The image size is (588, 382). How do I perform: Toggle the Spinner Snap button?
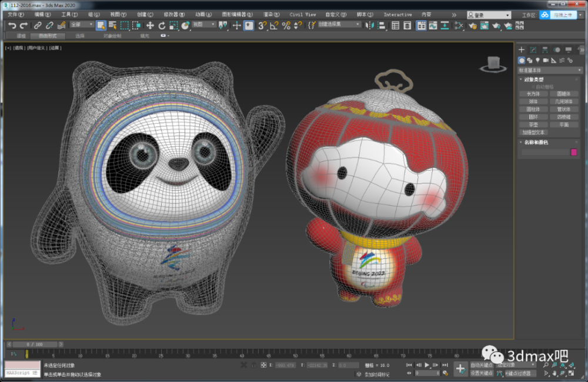pyautogui.click(x=298, y=25)
